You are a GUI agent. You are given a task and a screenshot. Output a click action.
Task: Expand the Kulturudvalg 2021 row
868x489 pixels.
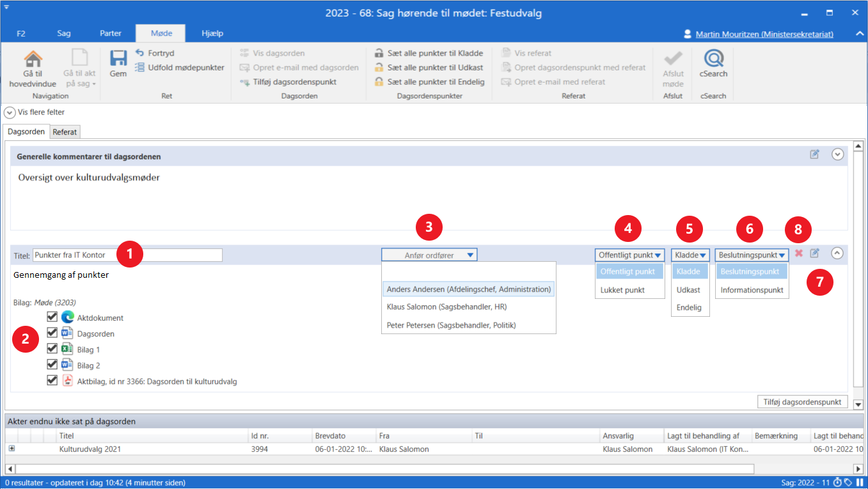pyautogui.click(x=11, y=449)
